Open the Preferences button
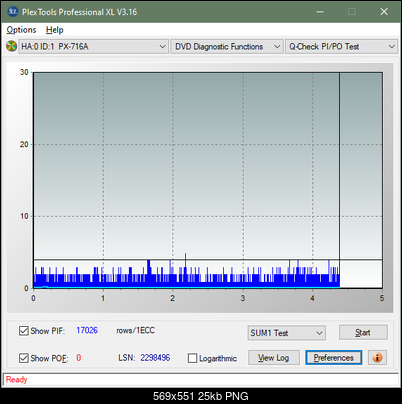This screenshot has width=402, height=404. pos(333,358)
